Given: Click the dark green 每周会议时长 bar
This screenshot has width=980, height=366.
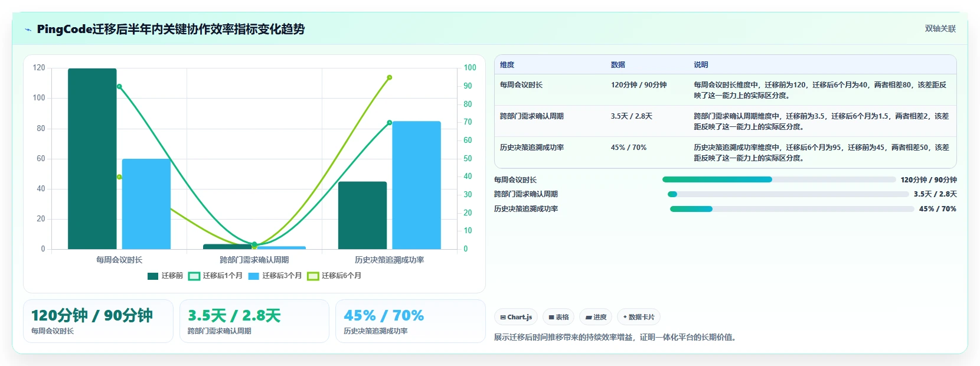Looking at the screenshot, I should [92, 159].
